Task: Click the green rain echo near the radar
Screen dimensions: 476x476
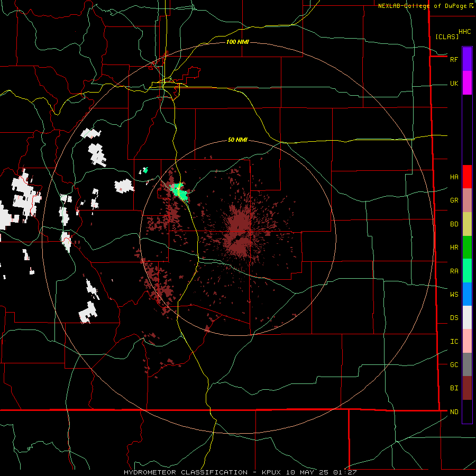Action: coord(179,191)
